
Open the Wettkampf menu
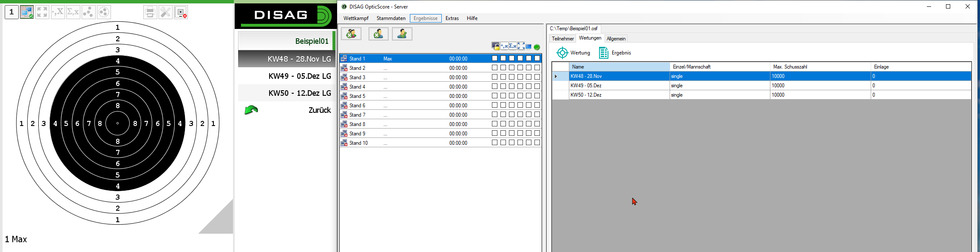pyautogui.click(x=356, y=18)
